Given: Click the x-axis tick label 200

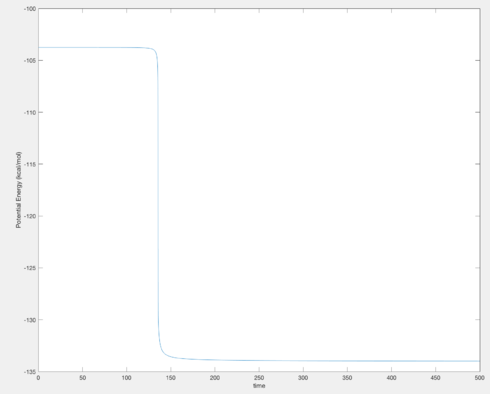Looking at the screenshot, I should coord(215,378).
